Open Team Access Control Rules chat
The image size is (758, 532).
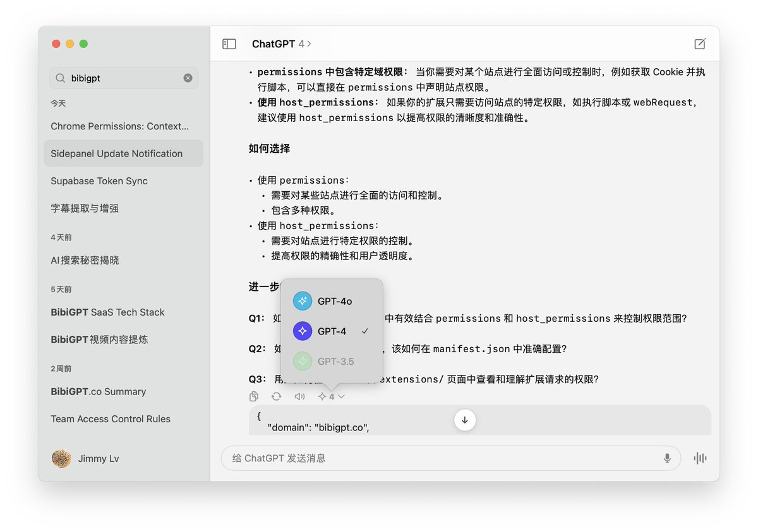pos(124,419)
